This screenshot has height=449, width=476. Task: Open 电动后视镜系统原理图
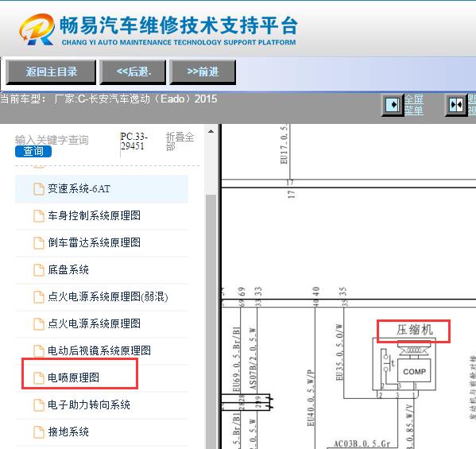click(x=99, y=350)
